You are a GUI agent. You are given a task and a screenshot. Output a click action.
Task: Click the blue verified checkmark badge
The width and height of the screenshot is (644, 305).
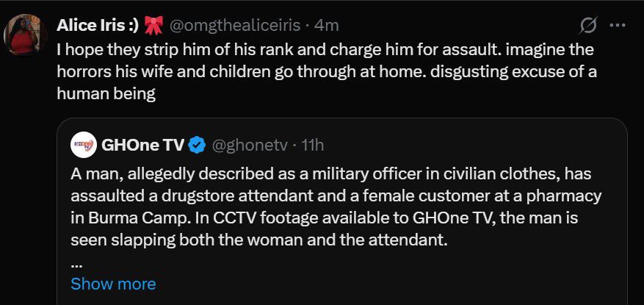(197, 146)
